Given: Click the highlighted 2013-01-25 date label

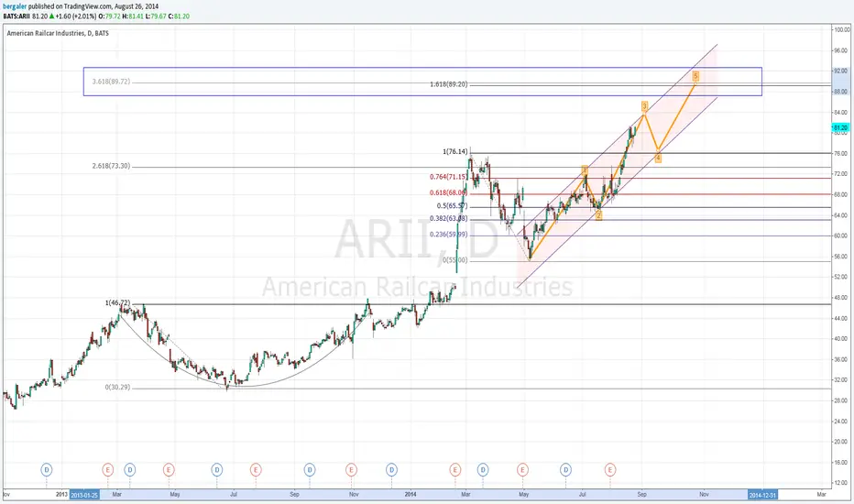Looking at the screenshot, I should (84, 495).
